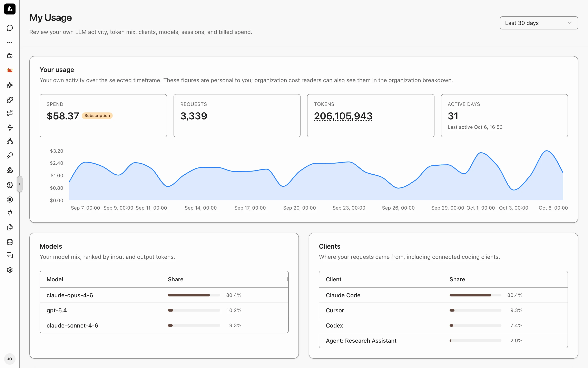Click the JO user avatar
Screen dimensions: 588x368
(x=10, y=359)
